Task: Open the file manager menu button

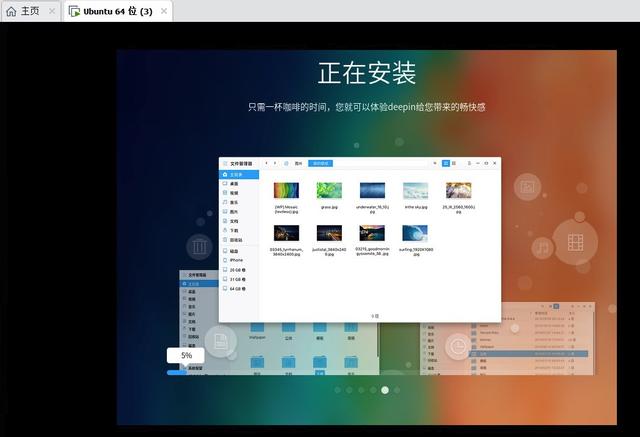Action: (x=469, y=163)
